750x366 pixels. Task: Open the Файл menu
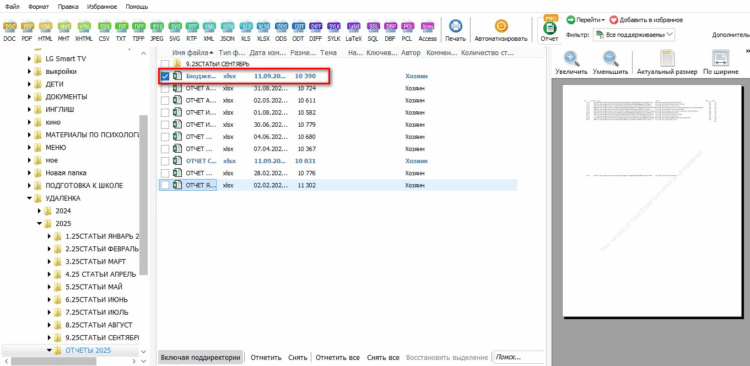click(x=12, y=7)
